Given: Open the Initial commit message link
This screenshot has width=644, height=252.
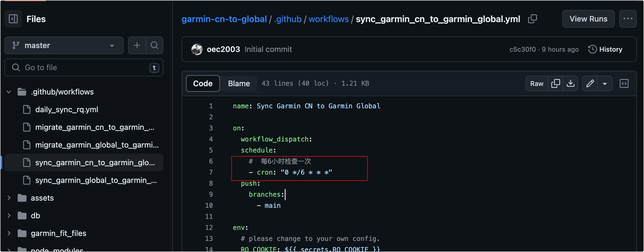Looking at the screenshot, I should pos(268,49).
